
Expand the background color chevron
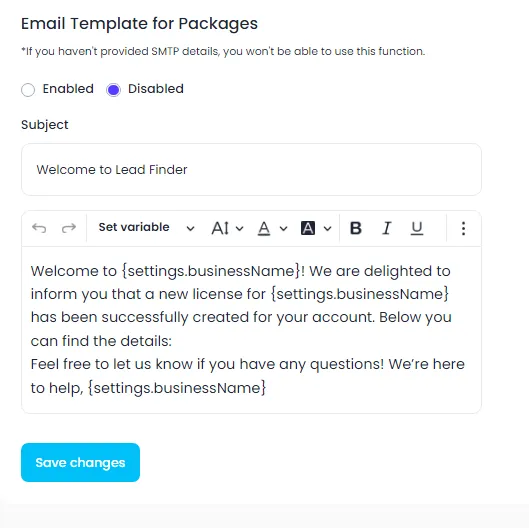click(x=327, y=229)
